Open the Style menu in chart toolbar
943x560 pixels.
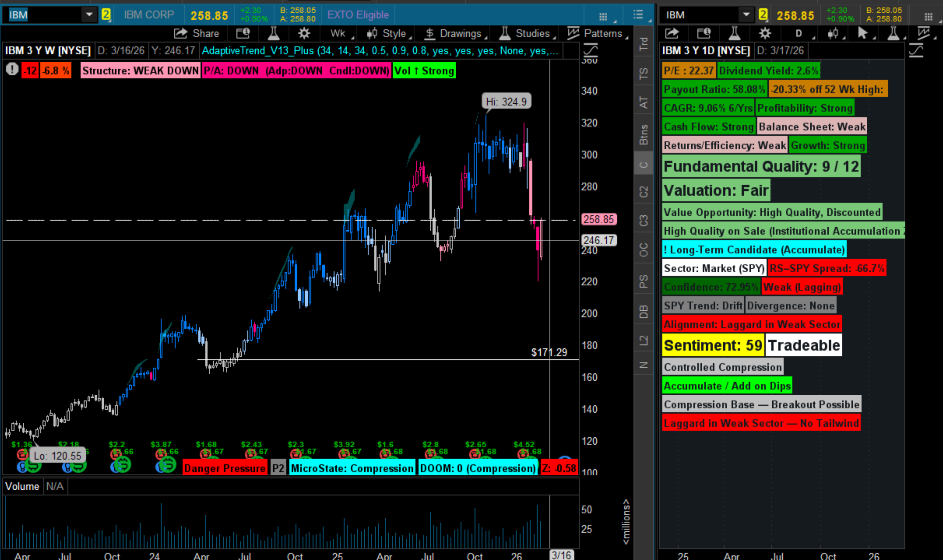tap(389, 34)
